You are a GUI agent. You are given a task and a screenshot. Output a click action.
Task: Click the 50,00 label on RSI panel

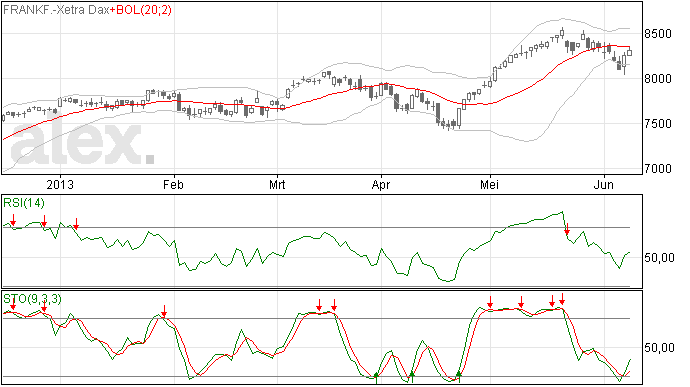click(x=659, y=258)
